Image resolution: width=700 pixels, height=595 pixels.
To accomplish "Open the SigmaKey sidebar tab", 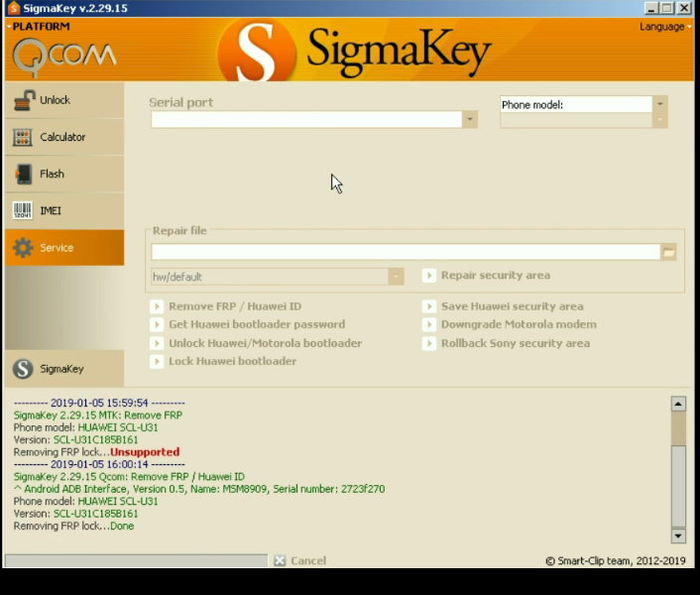I will [x=64, y=369].
